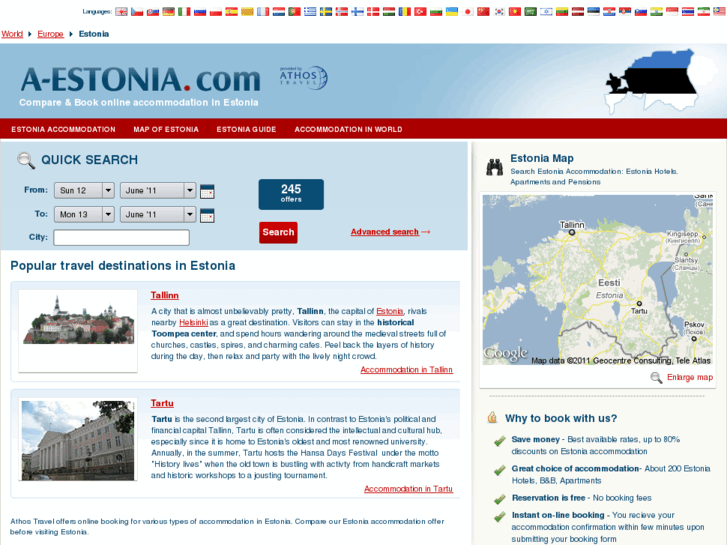The image size is (727, 545).
Task: Pick the Italian flag language
Action: 185,12
